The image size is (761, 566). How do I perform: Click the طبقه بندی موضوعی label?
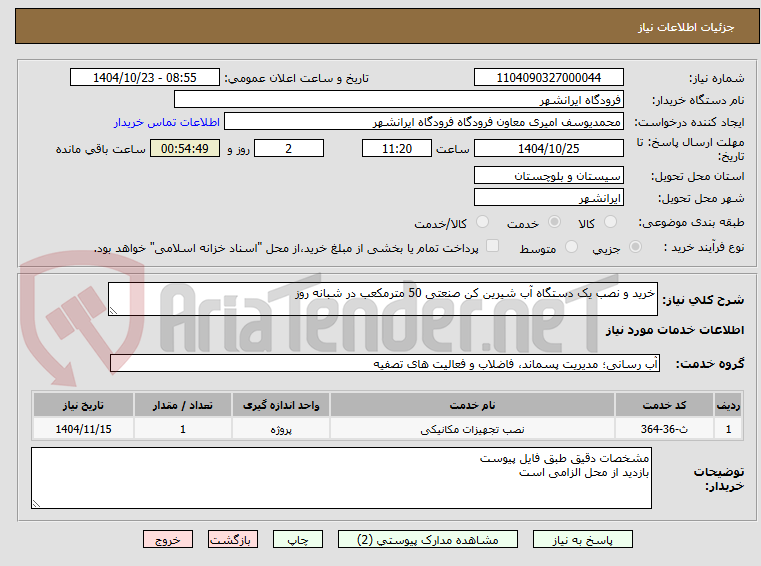pyautogui.click(x=691, y=223)
